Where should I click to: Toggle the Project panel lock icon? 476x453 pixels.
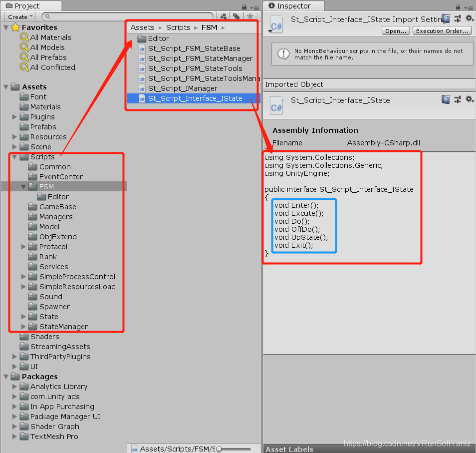[x=244, y=6]
